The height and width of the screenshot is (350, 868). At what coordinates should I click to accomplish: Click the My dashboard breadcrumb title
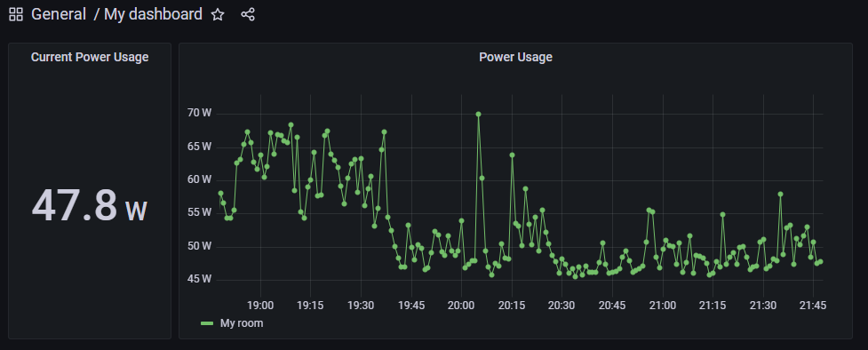[x=154, y=14]
